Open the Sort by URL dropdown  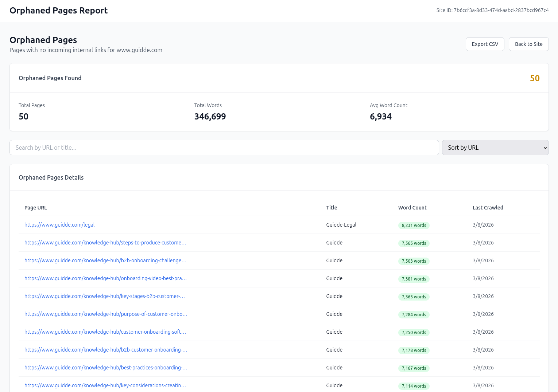495,148
